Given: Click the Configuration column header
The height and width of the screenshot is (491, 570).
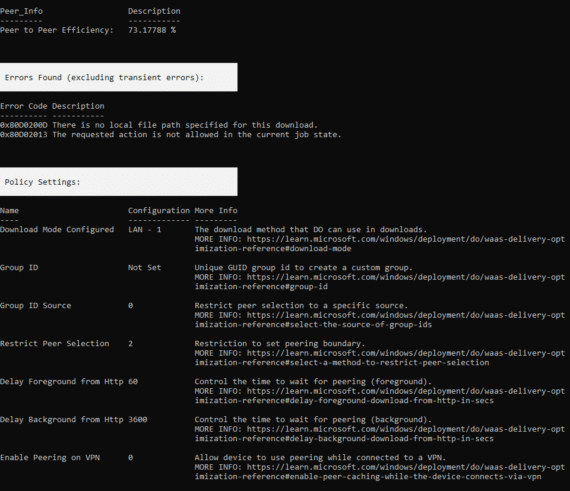Looking at the screenshot, I should 159,211.
